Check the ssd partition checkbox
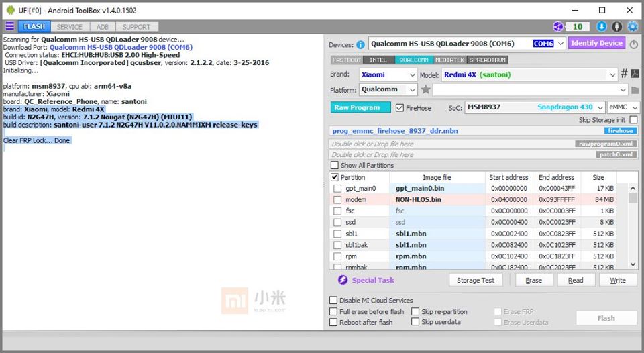644x353 pixels. (337, 222)
